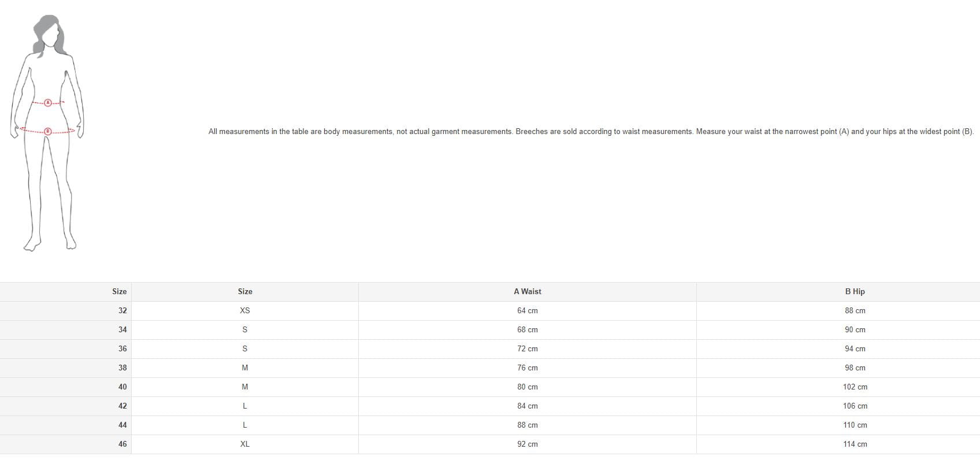The width and height of the screenshot is (980, 460).
Task: Click the 114 cm hip value
Action: pos(855,444)
